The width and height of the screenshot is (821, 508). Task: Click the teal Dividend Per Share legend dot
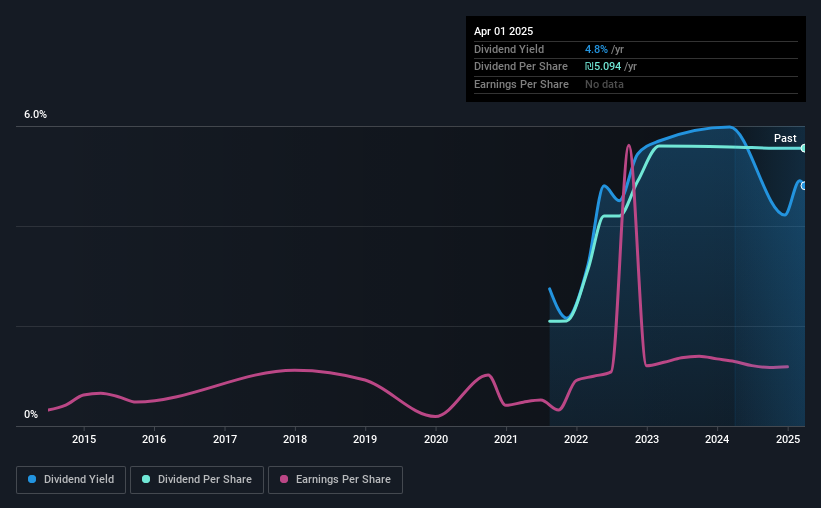tap(146, 479)
